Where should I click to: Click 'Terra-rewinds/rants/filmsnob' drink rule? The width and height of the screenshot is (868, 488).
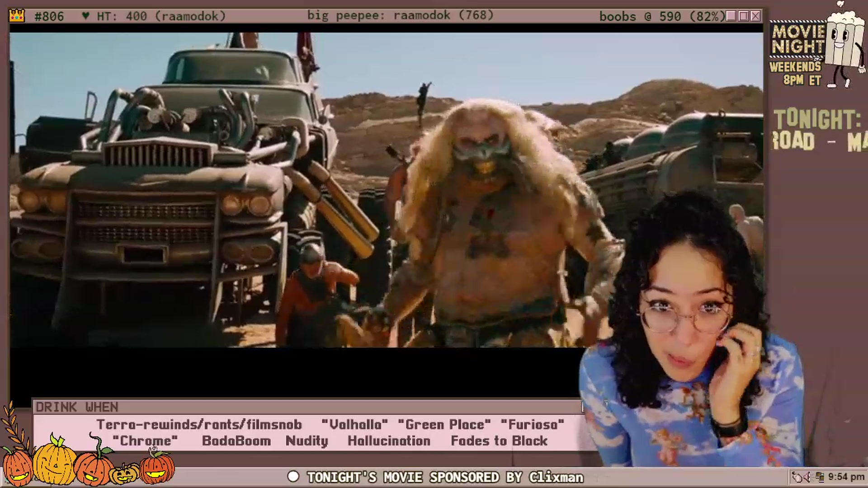(199, 425)
